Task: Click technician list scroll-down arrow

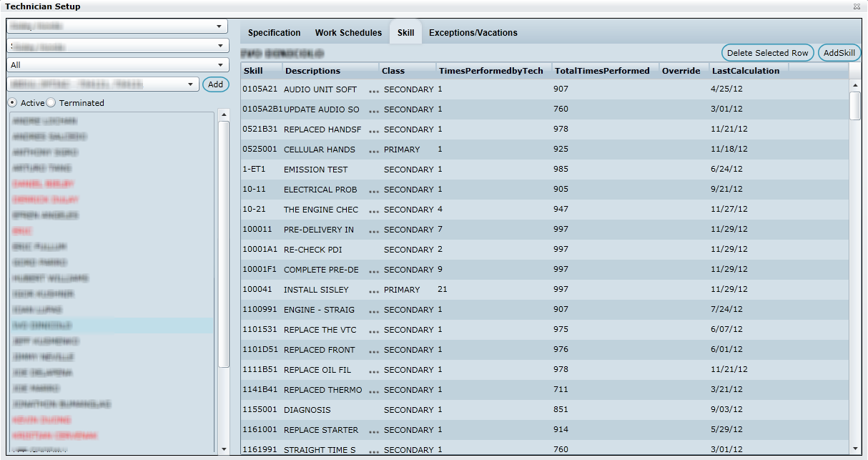Action: pos(224,449)
